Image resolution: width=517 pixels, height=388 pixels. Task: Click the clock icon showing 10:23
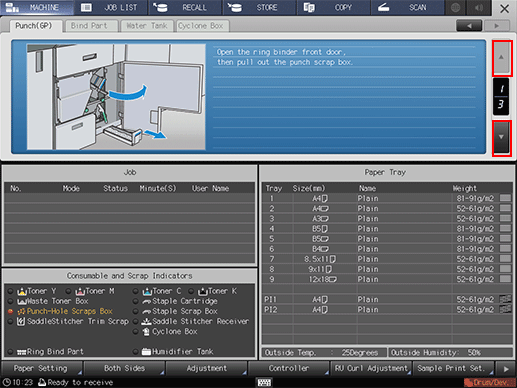click(x=6, y=382)
